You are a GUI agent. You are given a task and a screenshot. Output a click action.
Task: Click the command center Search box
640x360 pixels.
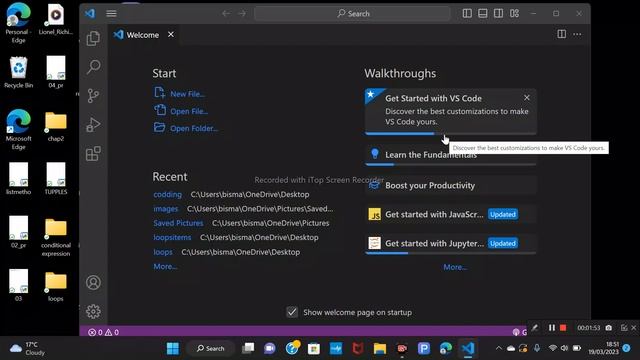352,13
